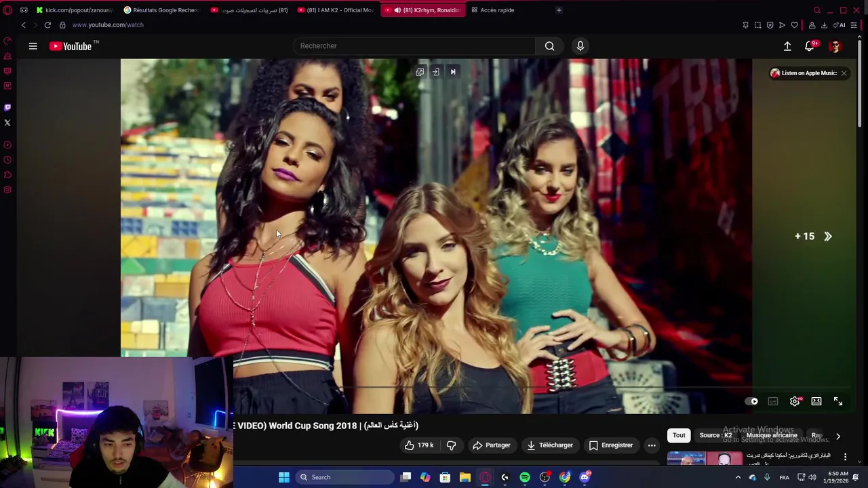Open Opera ad blocker shield icon
Image resolution: width=868 pixels, height=488 pixels.
[770, 25]
